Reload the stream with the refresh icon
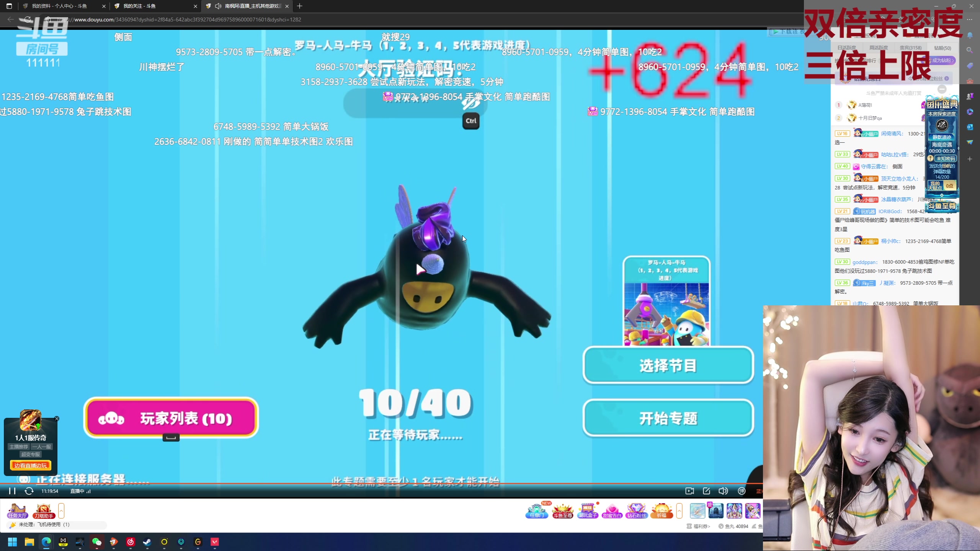The image size is (980, 551). [x=29, y=491]
